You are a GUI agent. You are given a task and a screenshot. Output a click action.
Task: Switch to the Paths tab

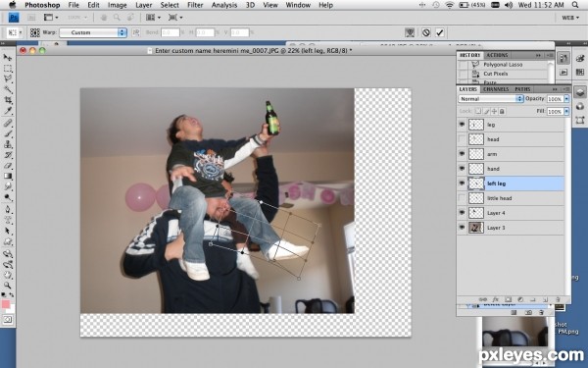pos(522,89)
